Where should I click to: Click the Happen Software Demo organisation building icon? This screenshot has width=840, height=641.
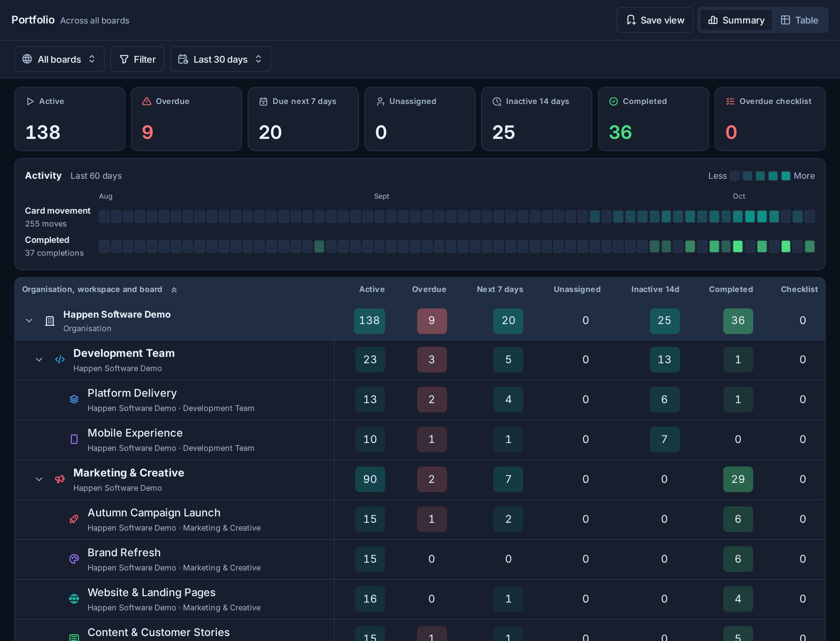(50, 321)
